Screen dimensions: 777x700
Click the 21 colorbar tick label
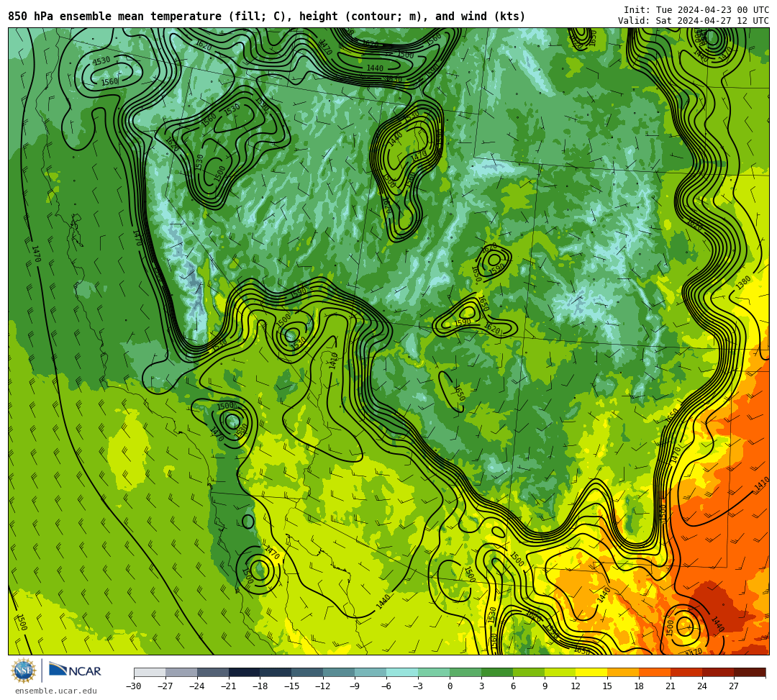coord(671,686)
